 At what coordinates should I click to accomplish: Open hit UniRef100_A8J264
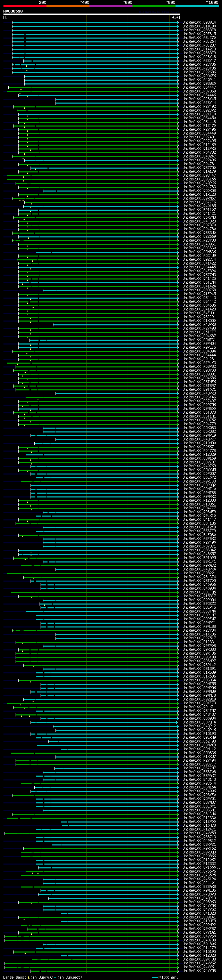pyautogui.click(x=199, y=41)
